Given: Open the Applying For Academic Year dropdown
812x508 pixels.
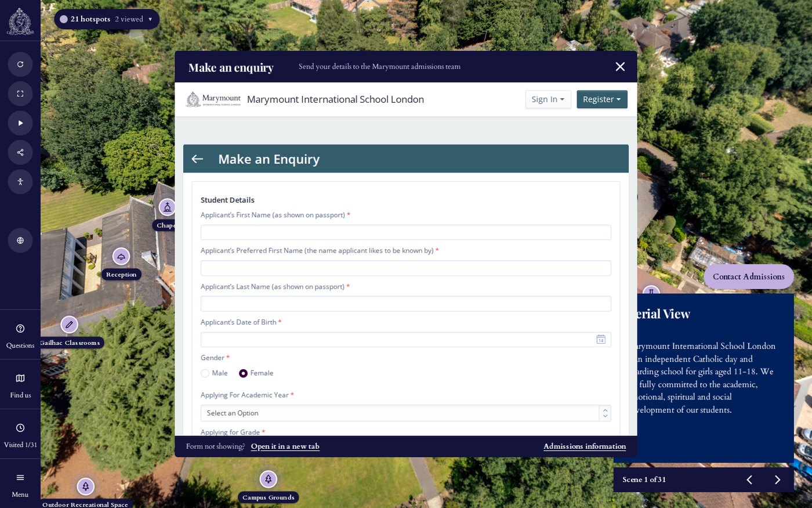Looking at the screenshot, I should click(x=406, y=413).
